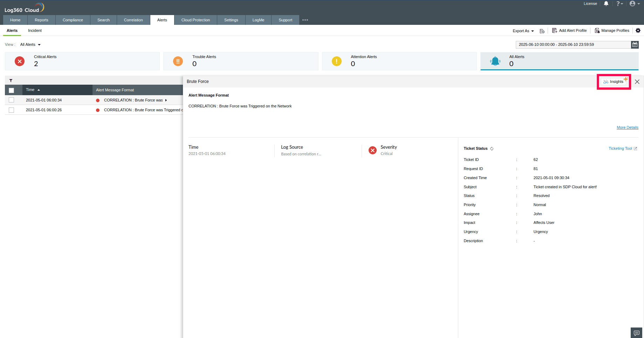Open the help dropdown in the top bar

(x=619, y=3)
